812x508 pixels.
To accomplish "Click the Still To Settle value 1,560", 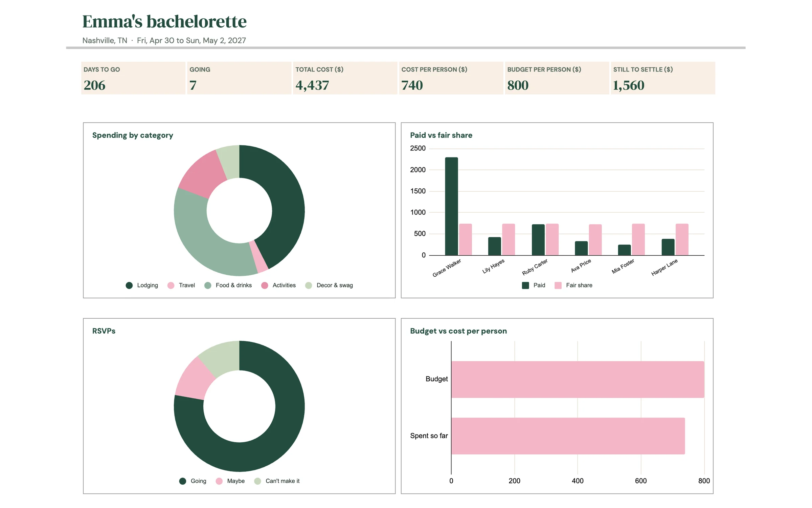I will 629,85.
